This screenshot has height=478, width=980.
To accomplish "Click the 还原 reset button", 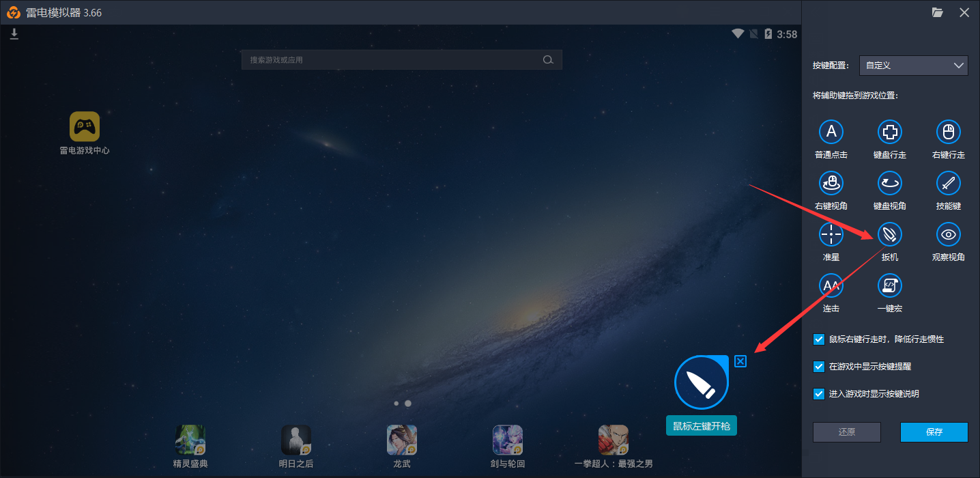I will click(x=847, y=432).
